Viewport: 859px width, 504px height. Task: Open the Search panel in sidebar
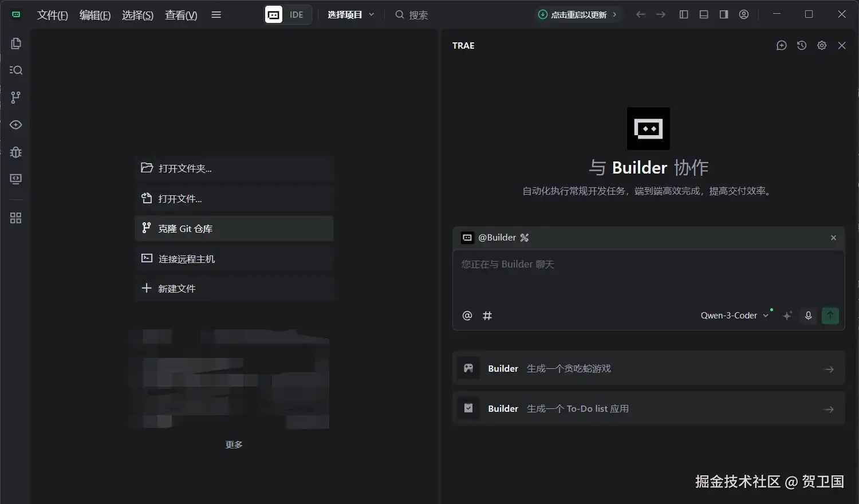[16, 70]
